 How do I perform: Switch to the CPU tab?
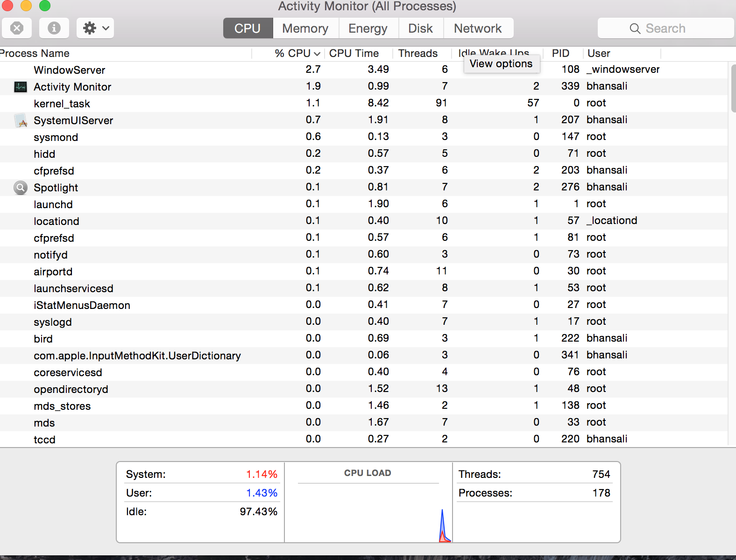[x=248, y=28]
